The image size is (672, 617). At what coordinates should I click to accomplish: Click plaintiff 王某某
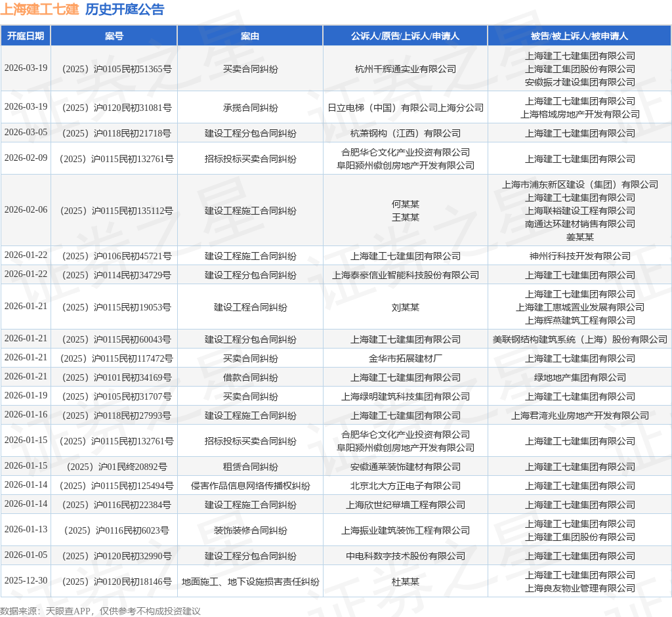pyautogui.click(x=406, y=217)
